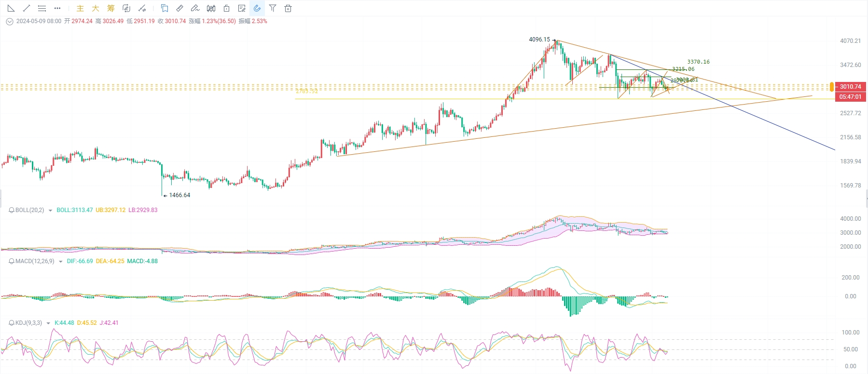This screenshot has width=868, height=374.
Task: Click the candlestick chart type icon
Action: (x=211, y=8)
